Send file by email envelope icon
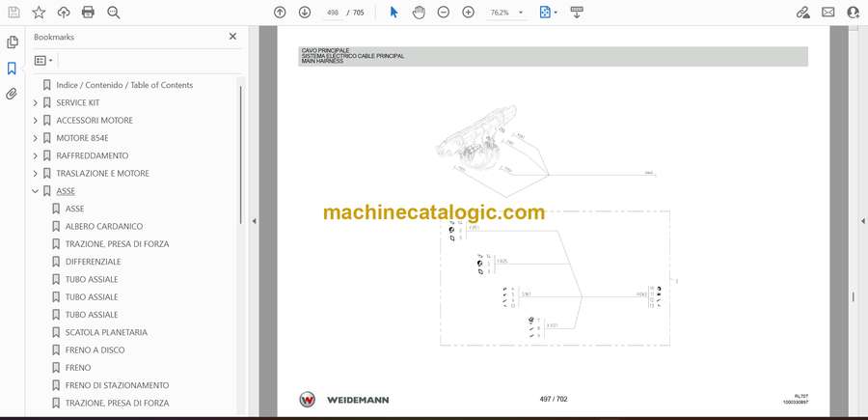868x420 pixels. pos(828,13)
